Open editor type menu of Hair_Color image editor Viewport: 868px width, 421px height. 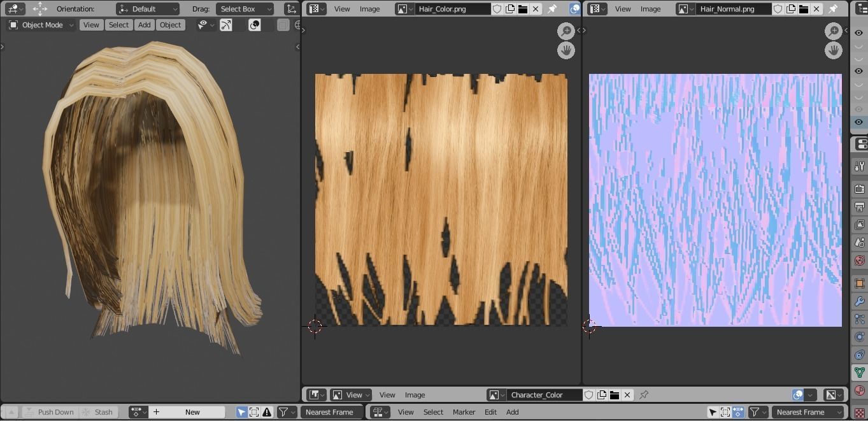pos(317,9)
